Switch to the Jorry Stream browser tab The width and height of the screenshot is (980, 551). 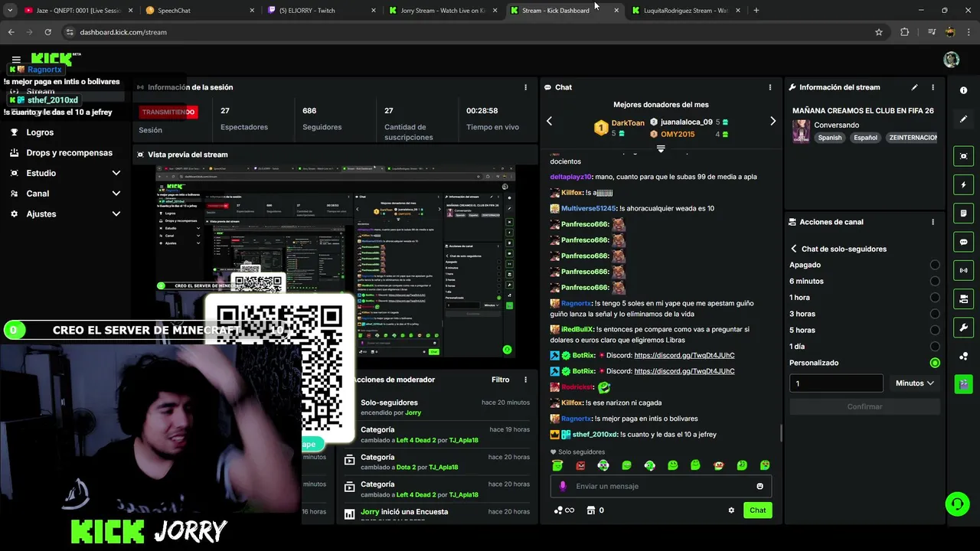(x=443, y=11)
